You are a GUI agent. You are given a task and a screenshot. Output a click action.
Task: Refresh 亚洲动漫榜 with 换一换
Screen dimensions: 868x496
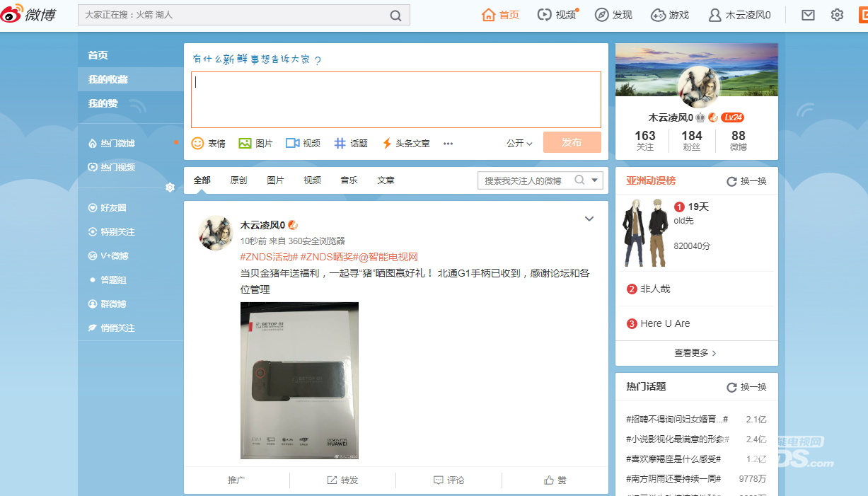coord(747,181)
